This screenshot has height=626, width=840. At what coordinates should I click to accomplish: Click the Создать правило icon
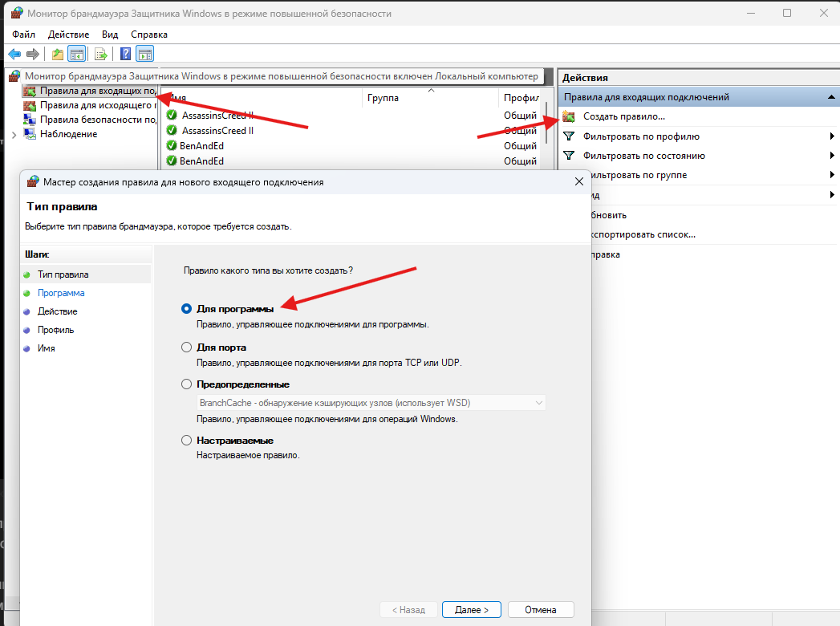569,116
